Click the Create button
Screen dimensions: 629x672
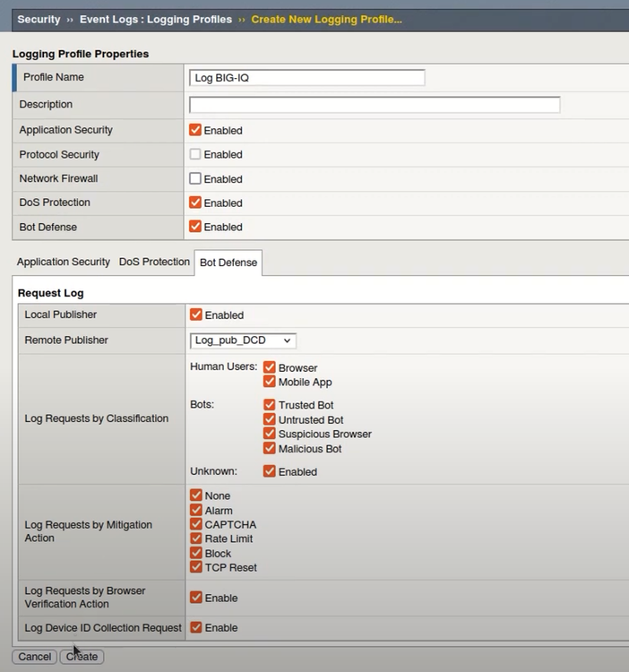pyautogui.click(x=82, y=657)
